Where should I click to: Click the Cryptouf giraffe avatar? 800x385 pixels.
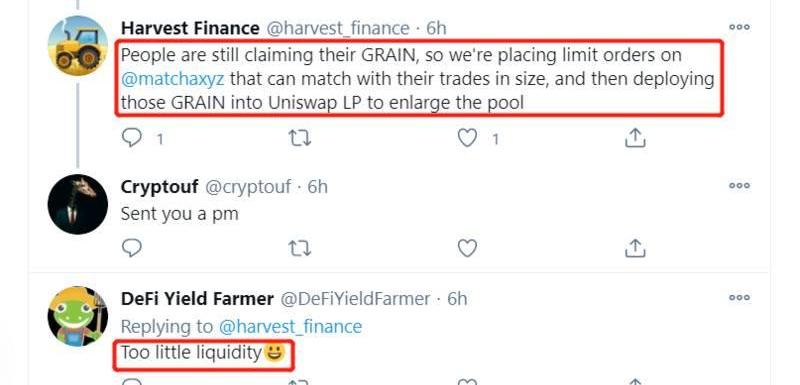pos(78,204)
